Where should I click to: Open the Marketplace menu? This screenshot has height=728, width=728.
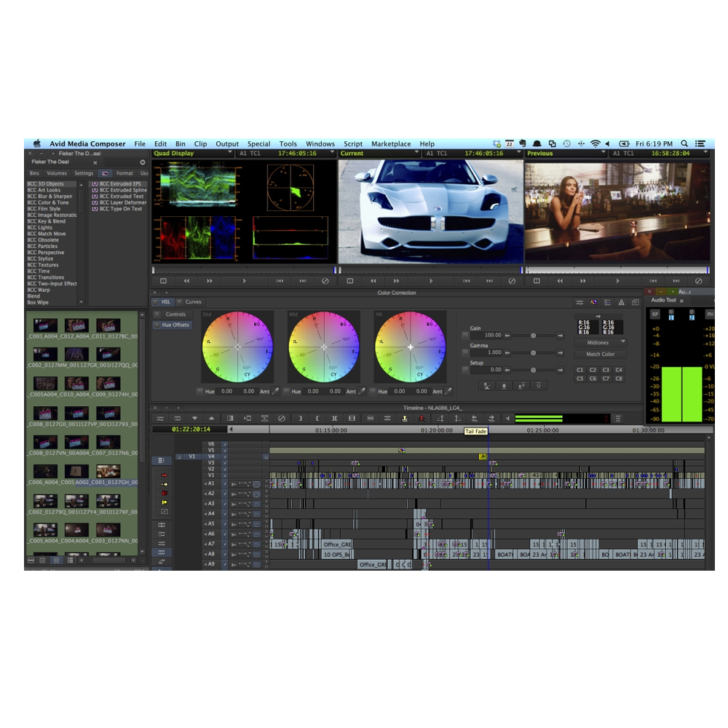click(x=391, y=143)
